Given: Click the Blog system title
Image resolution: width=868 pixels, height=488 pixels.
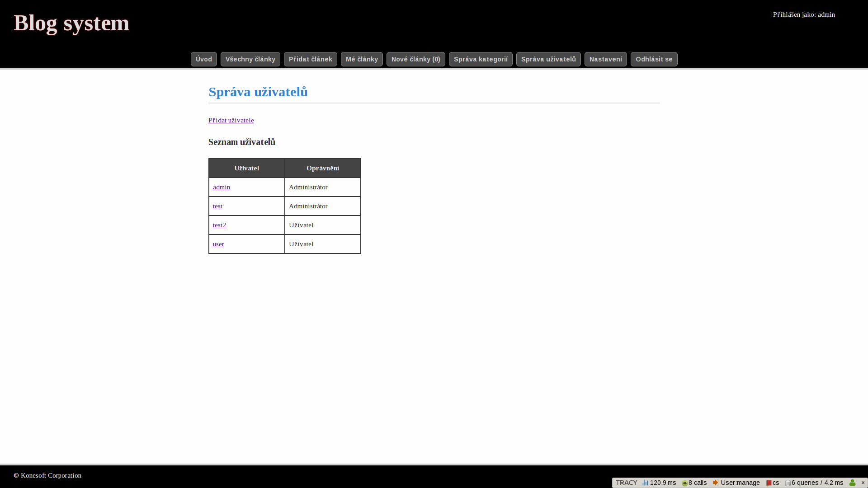Looking at the screenshot, I should click(71, 23).
